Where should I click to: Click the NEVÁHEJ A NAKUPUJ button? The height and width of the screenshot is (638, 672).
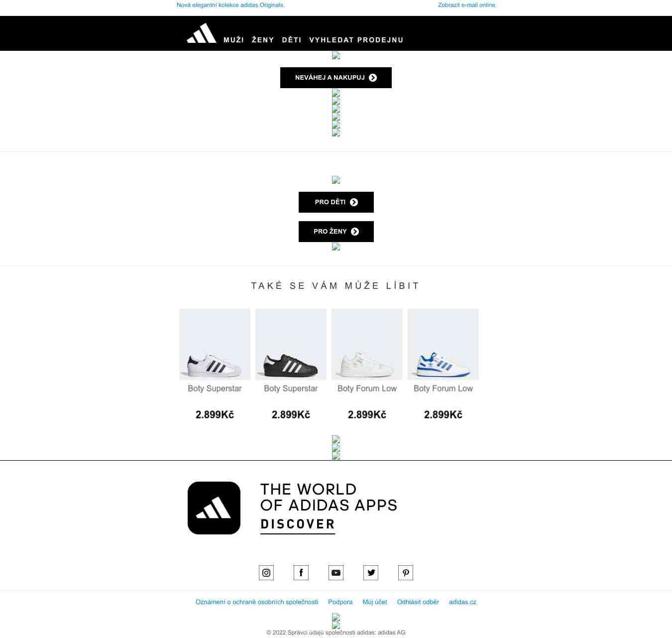336,78
